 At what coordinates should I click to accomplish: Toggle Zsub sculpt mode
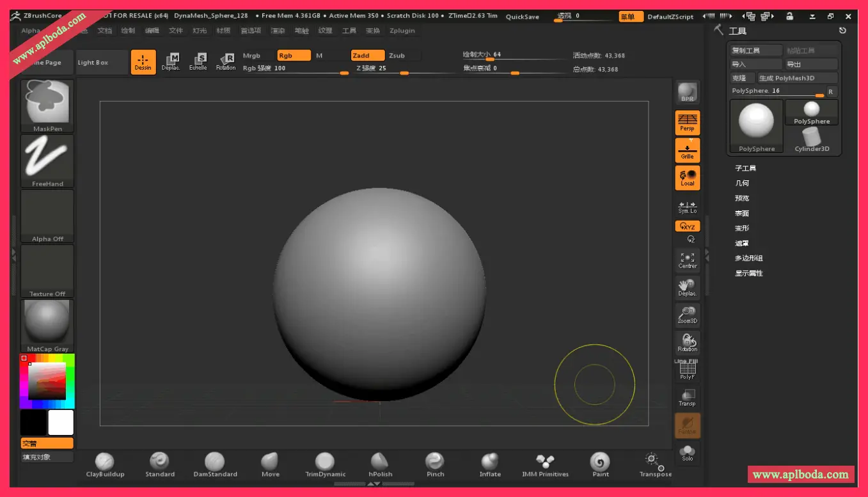[397, 56]
